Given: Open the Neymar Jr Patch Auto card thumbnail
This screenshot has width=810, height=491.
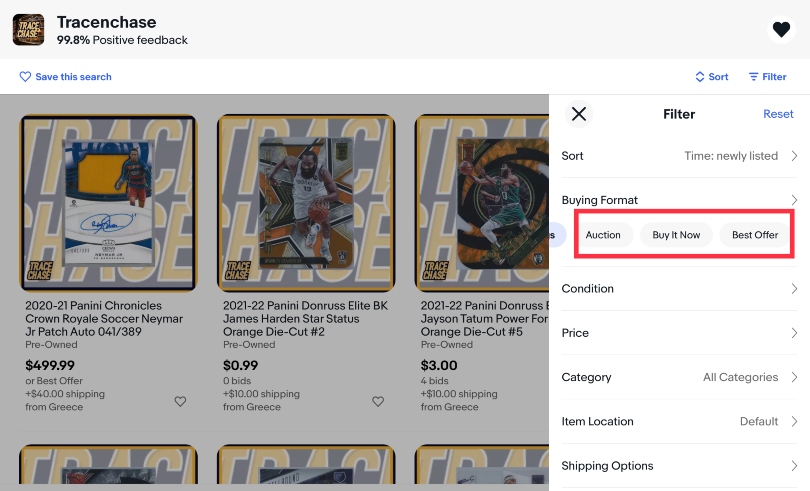Looking at the screenshot, I should point(108,201).
